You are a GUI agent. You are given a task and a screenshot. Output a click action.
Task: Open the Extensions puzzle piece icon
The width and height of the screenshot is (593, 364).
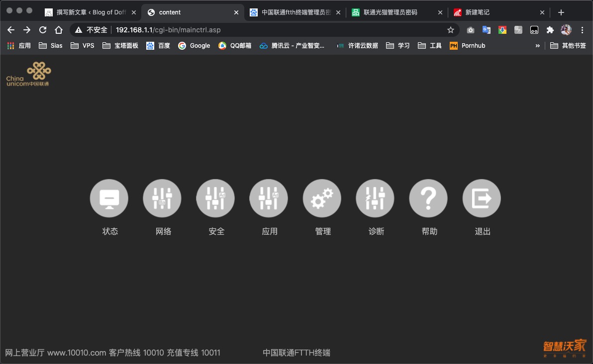pos(550,30)
